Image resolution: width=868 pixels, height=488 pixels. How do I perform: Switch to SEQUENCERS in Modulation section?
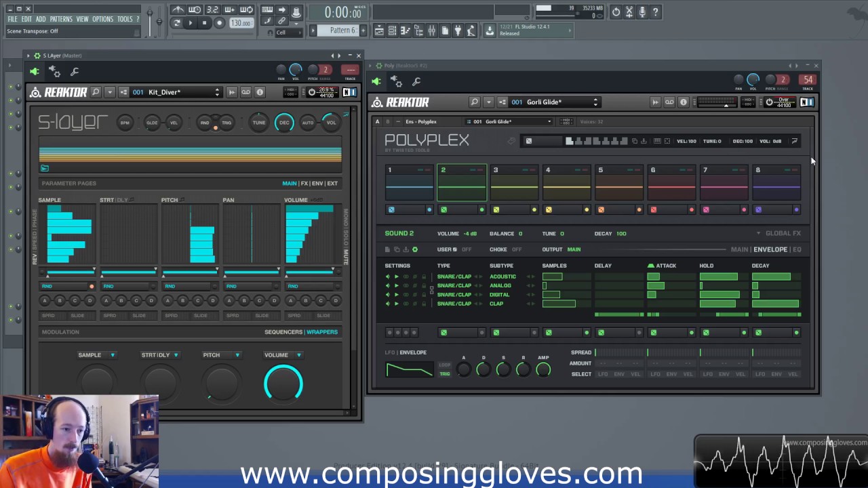point(283,332)
